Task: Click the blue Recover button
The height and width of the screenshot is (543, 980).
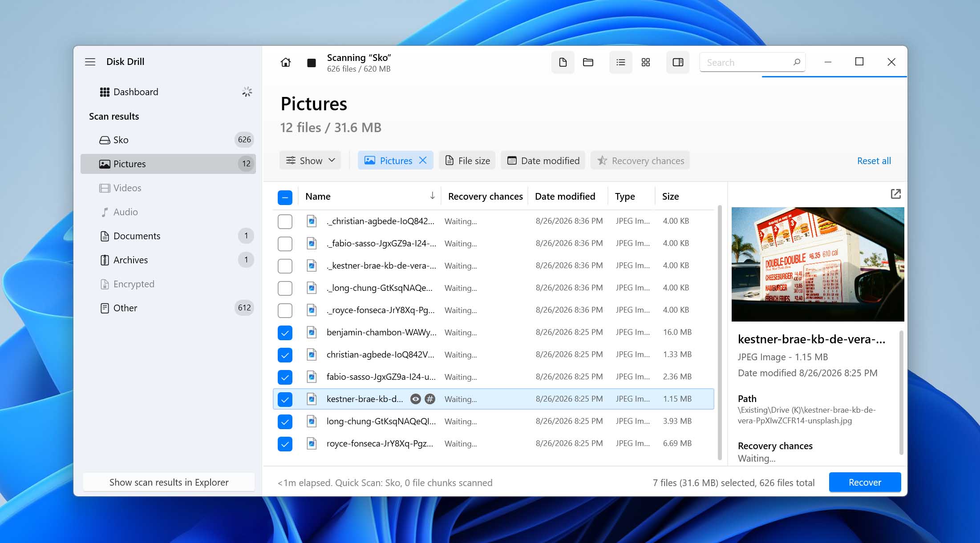Action: tap(865, 482)
